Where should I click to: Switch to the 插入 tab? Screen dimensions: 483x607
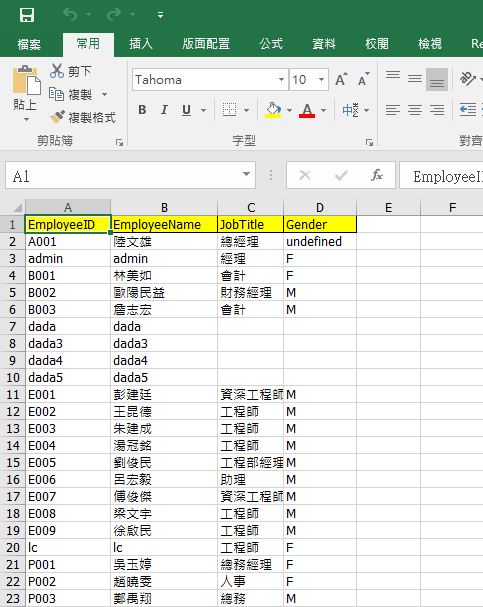tap(141, 44)
